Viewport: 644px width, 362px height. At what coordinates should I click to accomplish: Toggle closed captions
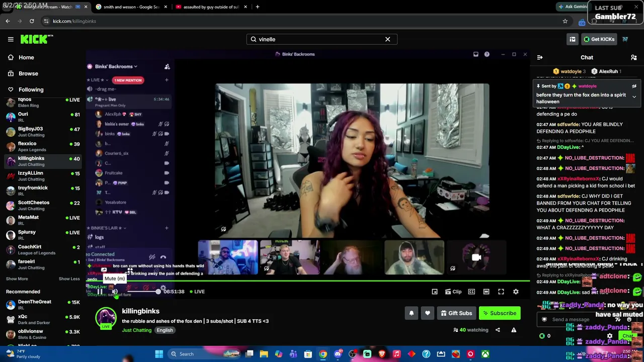(471, 292)
